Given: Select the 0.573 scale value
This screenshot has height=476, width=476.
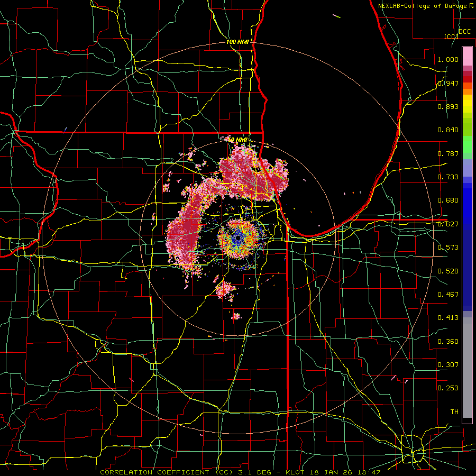Looking at the screenshot, I should click(448, 248).
